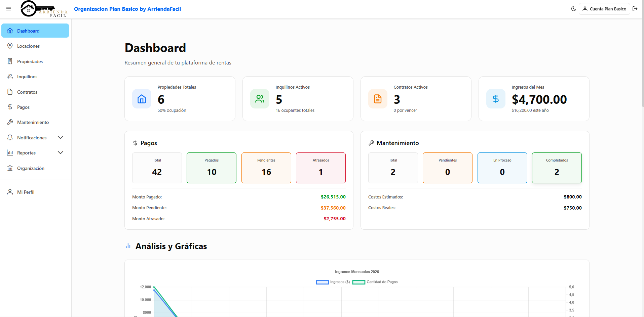Select the Completados 2 card
This screenshot has height=317, width=644.
(x=557, y=168)
